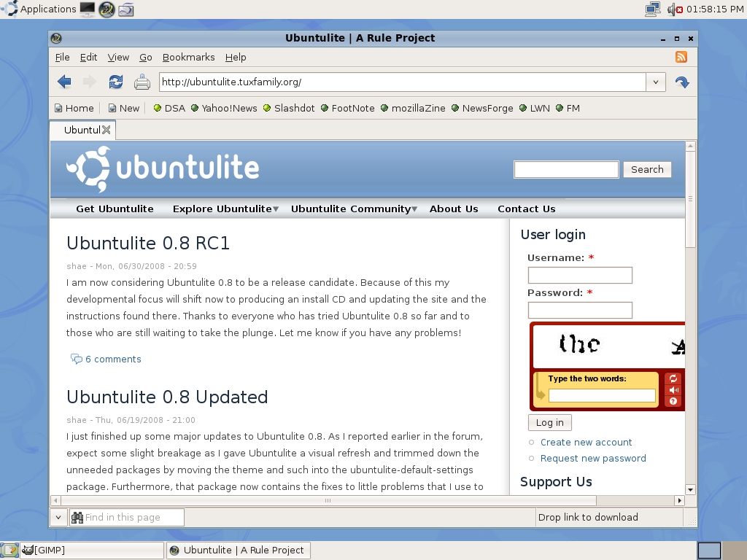
Task: Click the network status tray icon
Action: tap(653, 9)
